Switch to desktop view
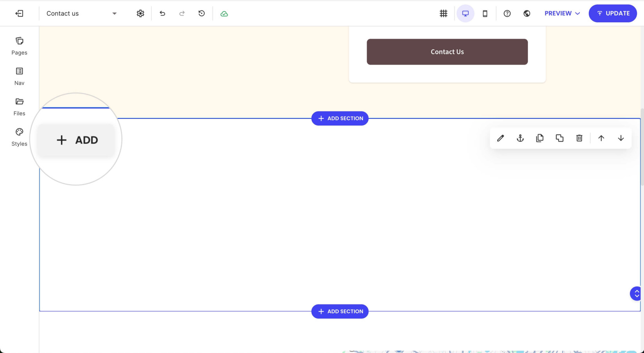Image resolution: width=644 pixels, height=353 pixels. tap(465, 13)
